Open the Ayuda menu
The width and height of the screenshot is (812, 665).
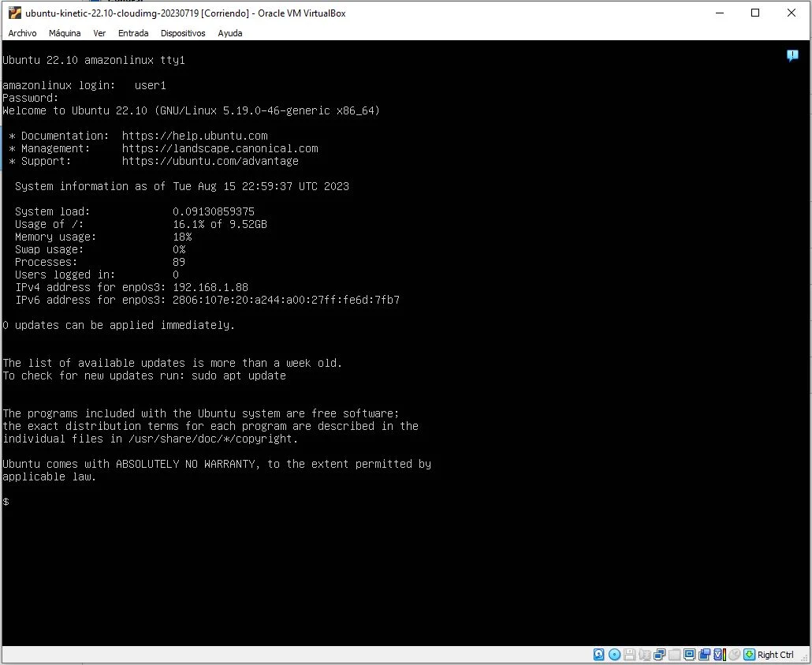[x=230, y=33]
